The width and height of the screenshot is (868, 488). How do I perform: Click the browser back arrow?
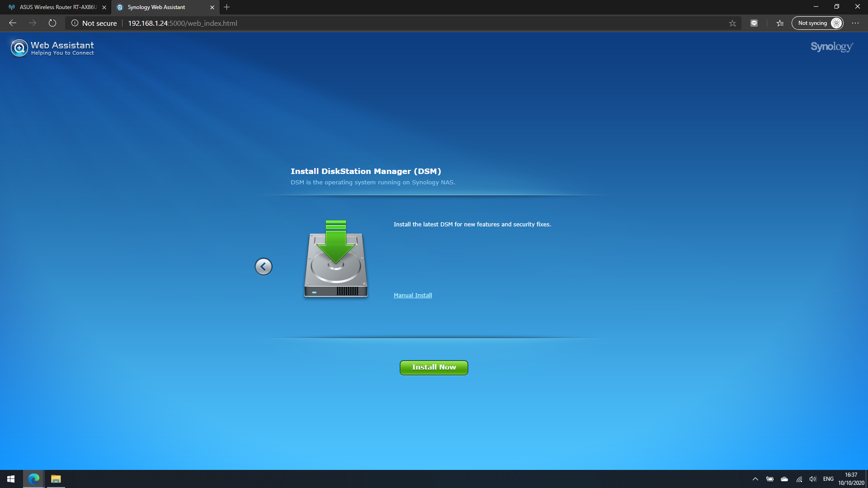coord(13,23)
